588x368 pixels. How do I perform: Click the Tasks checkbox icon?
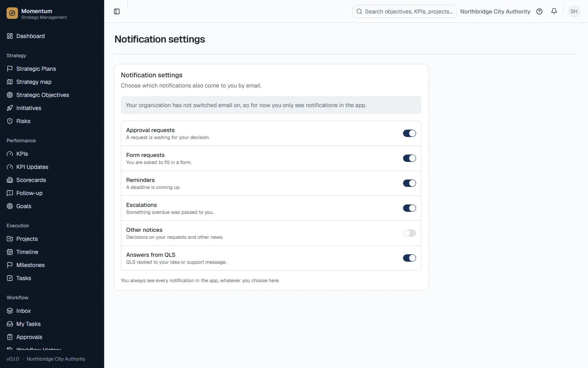[x=10, y=278]
